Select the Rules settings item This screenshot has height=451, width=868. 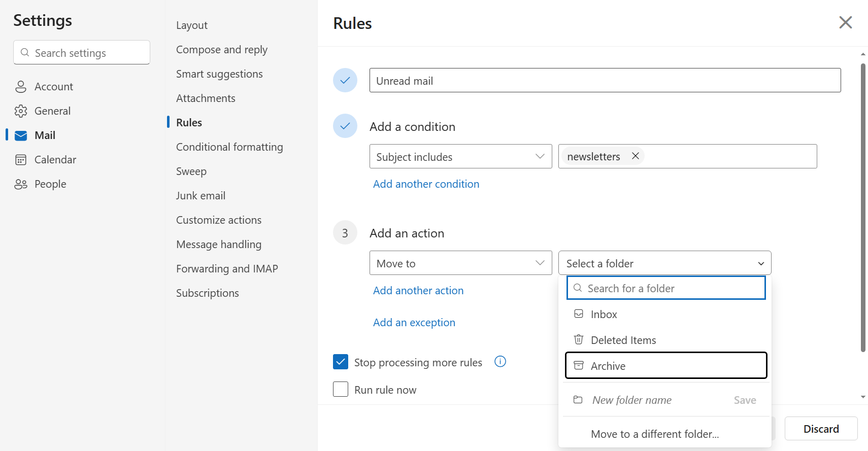[189, 123]
